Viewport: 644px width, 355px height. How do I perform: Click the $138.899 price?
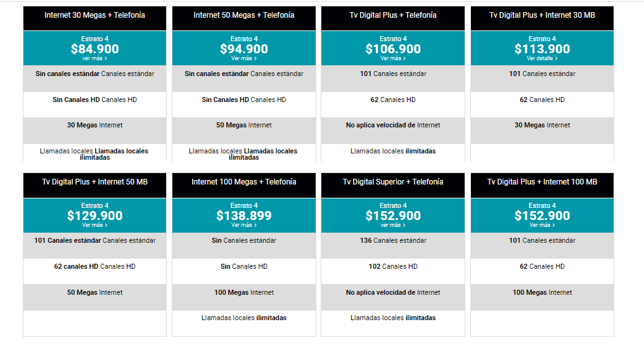pos(244,216)
